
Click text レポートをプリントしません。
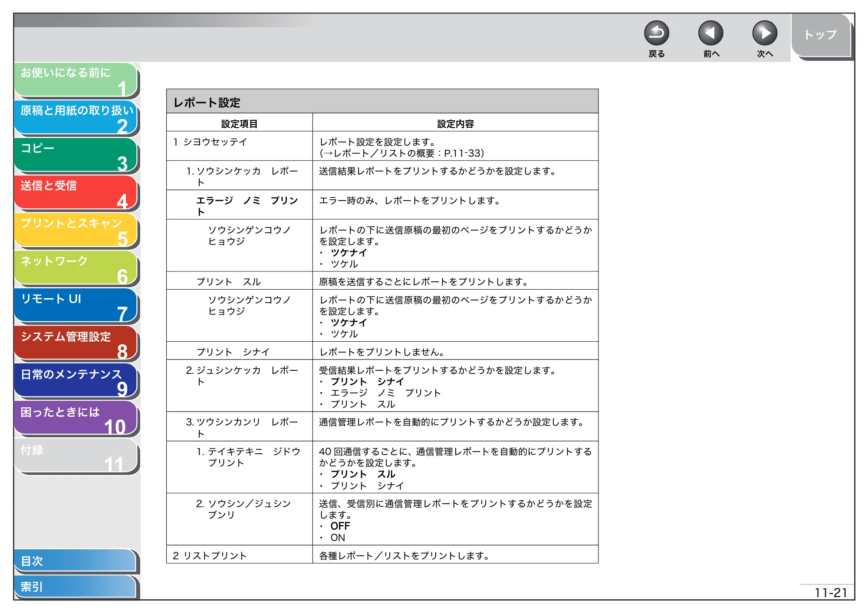pos(382,352)
